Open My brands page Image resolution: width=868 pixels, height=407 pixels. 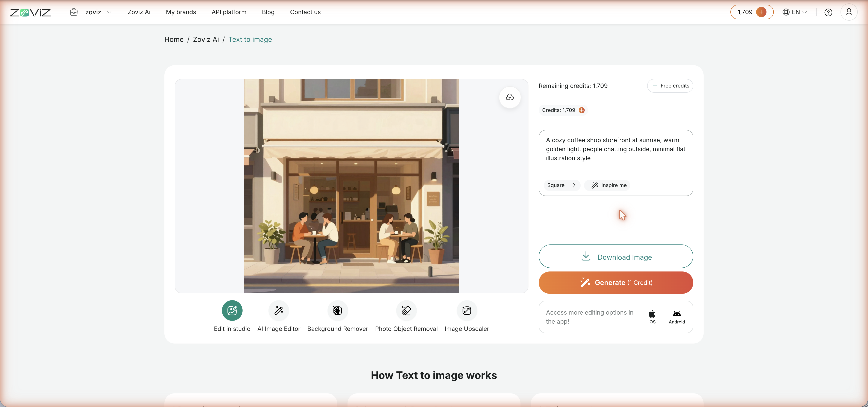click(x=181, y=12)
